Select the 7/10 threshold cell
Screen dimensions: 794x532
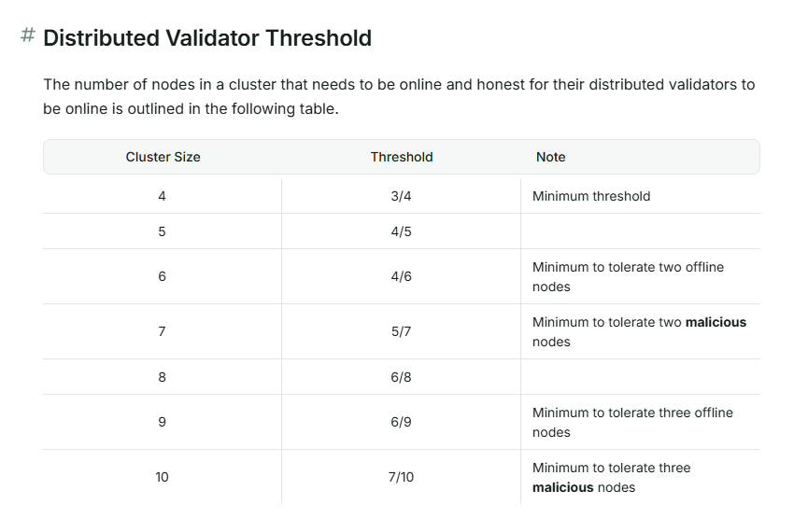pyautogui.click(x=402, y=477)
